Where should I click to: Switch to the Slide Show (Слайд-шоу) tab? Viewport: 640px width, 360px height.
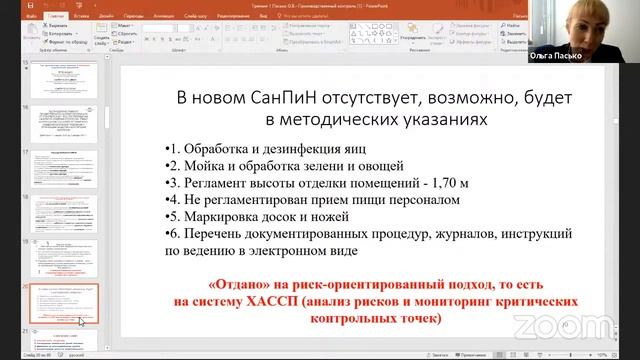[x=196, y=16]
